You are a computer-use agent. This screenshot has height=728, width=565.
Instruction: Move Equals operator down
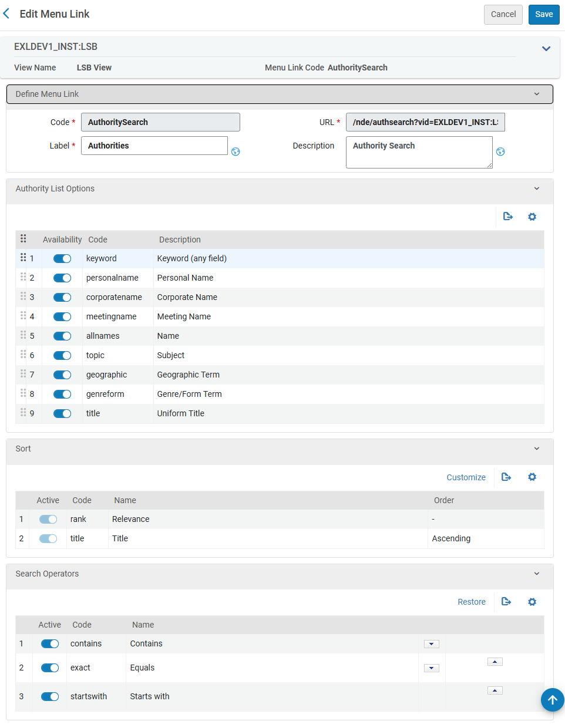click(x=432, y=668)
